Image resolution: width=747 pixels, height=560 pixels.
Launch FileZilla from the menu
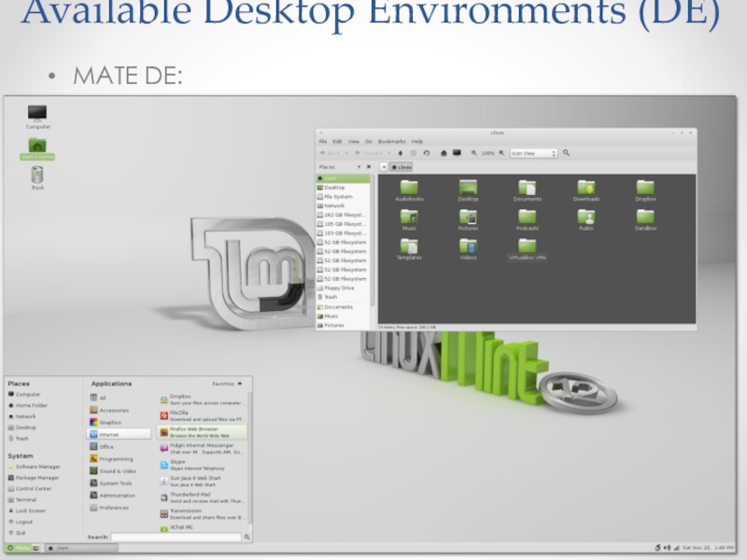point(203,415)
